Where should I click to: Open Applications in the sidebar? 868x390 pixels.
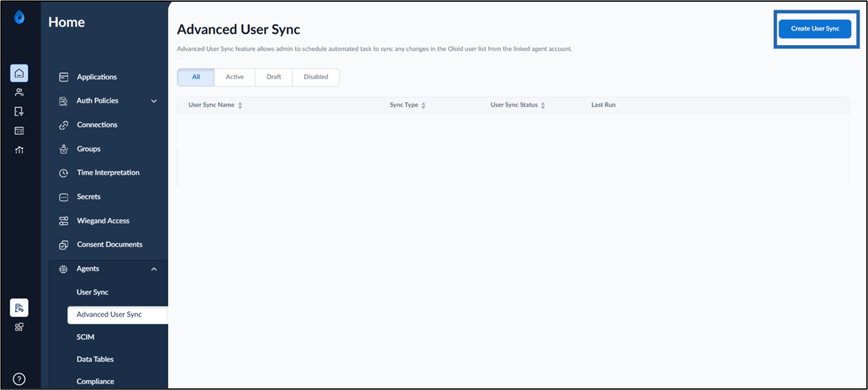point(97,77)
